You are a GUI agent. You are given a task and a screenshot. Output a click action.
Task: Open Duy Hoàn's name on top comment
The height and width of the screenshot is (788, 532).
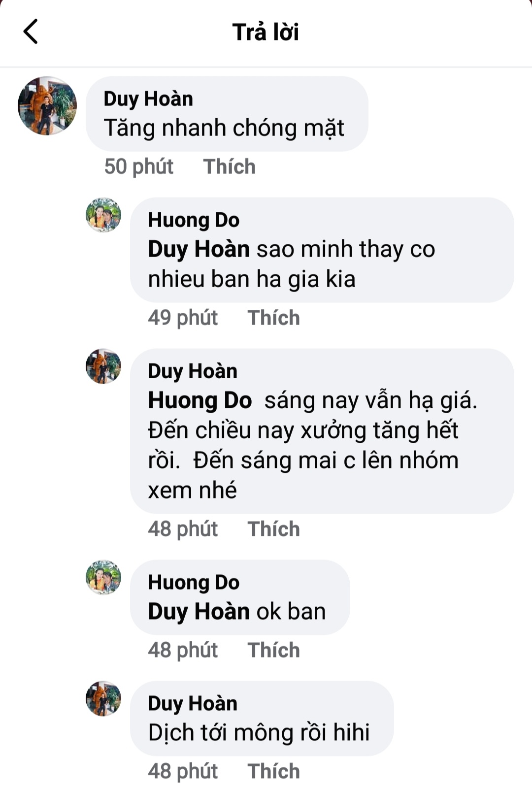tap(148, 99)
